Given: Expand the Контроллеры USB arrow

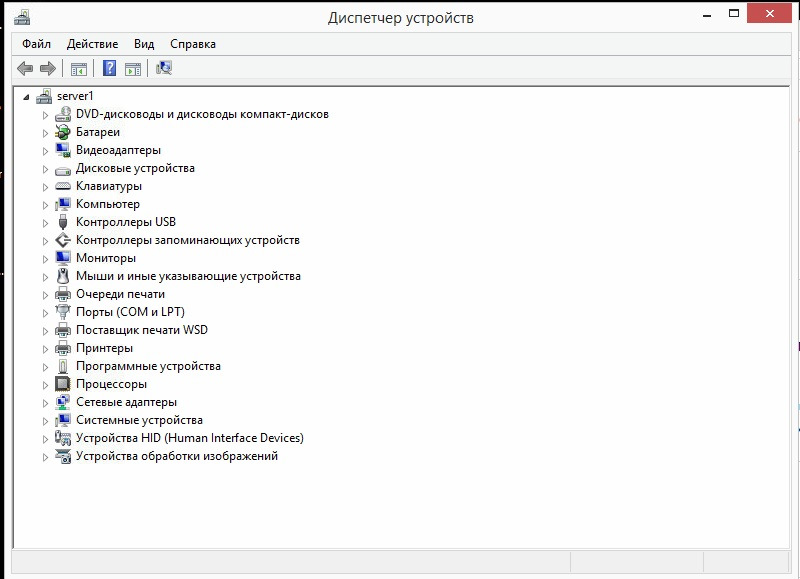Looking at the screenshot, I should click(x=45, y=223).
